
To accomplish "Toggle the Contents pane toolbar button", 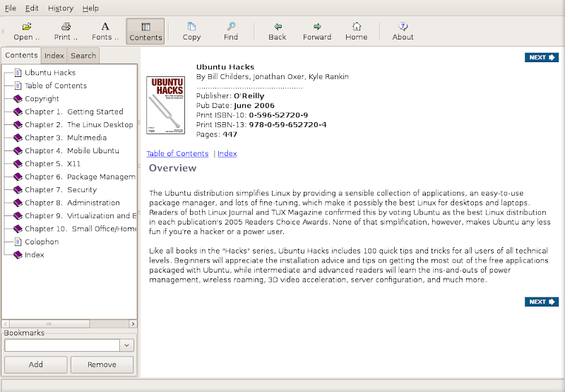I will [x=145, y=31].
